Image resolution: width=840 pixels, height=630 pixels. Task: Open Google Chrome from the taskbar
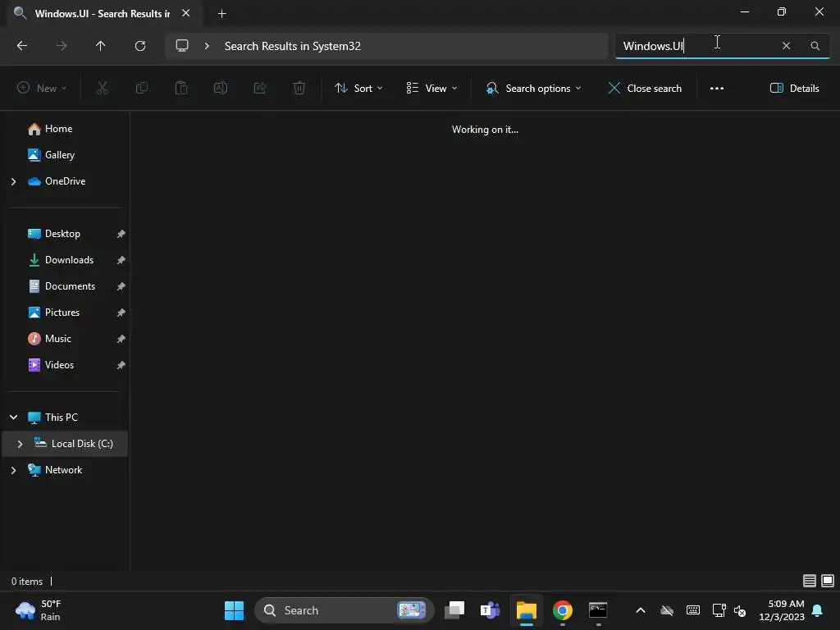tap(563, 610)
